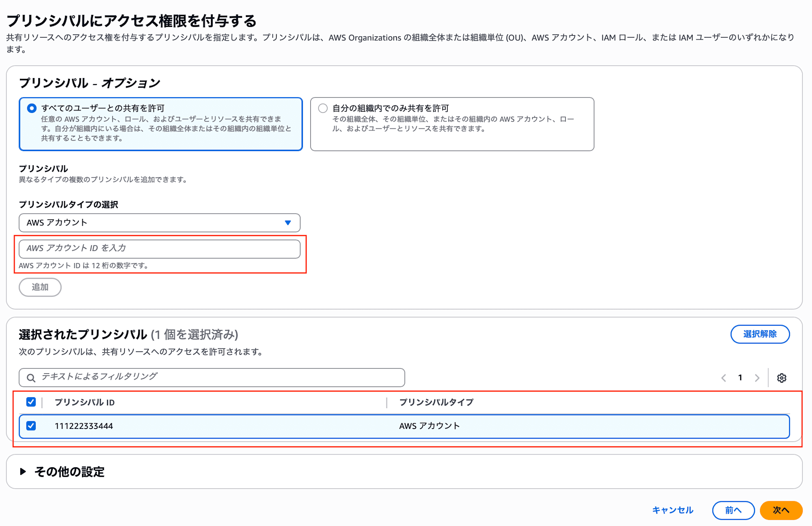Click the 選択解除 button

click(760, 334)
